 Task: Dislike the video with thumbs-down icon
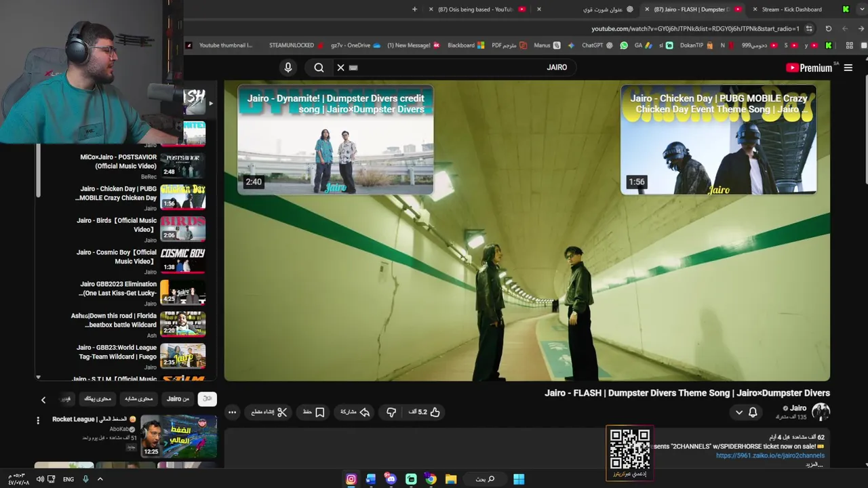391,411
